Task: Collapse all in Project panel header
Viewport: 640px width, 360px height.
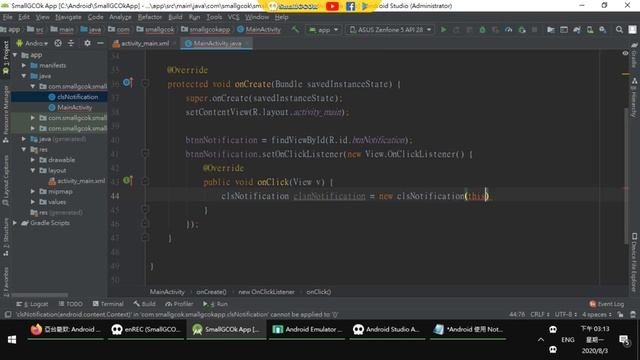Action: click(x=71, y=43)
